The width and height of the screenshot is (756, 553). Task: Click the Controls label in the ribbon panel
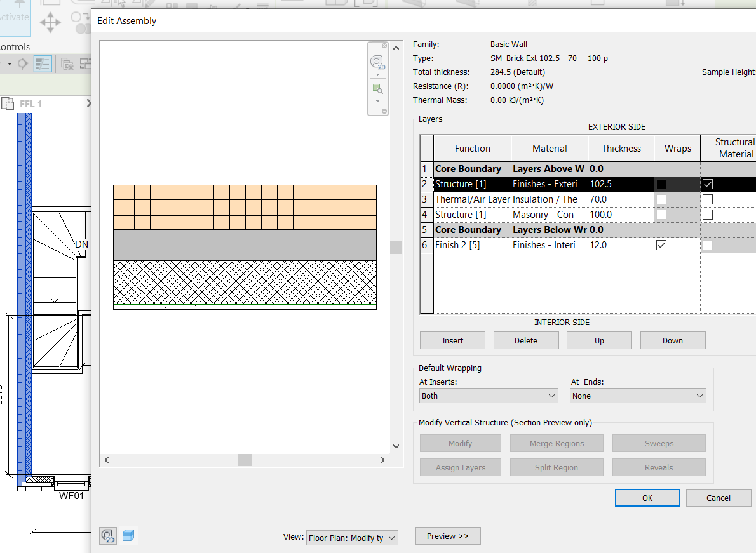pyautogui.click(x=14, y=46)
